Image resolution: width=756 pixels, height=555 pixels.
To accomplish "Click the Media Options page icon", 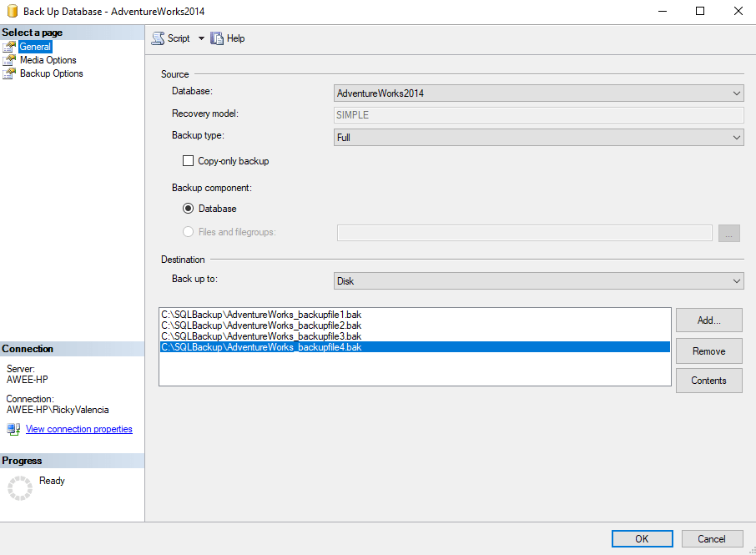I will [x=9, y=60].
